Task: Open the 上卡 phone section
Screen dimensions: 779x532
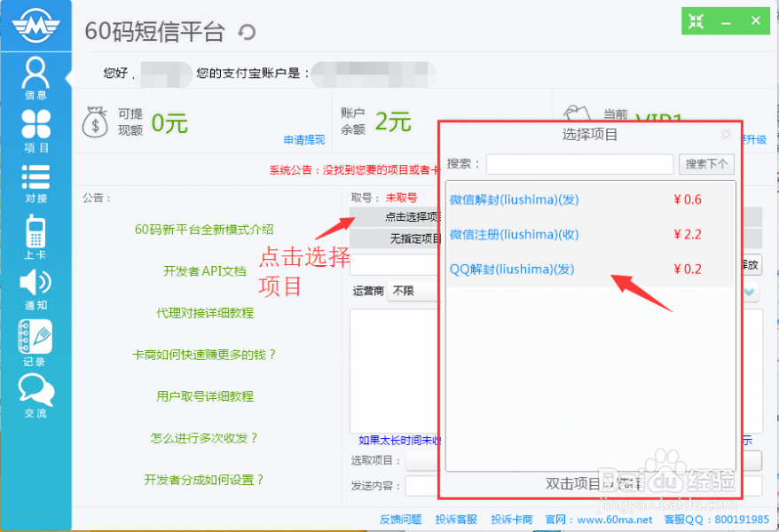Action: (x=35, y=235)
